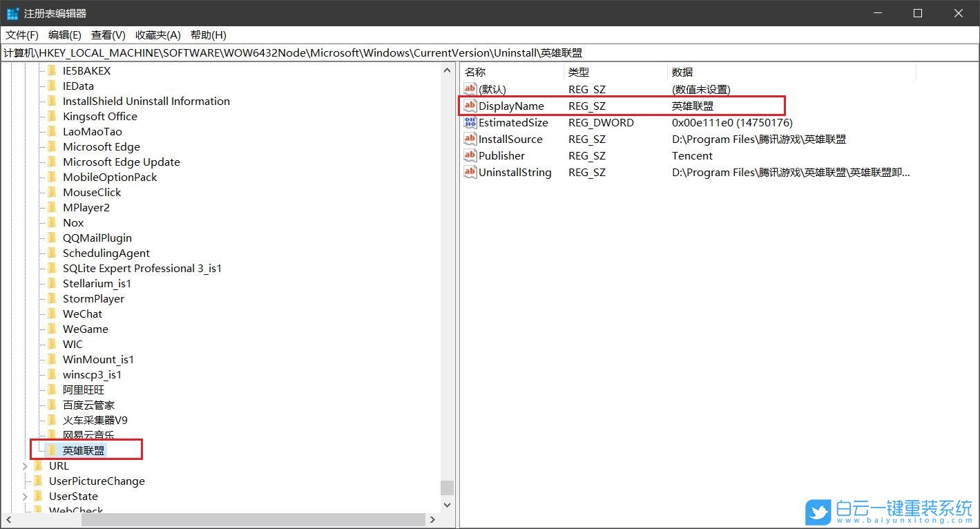
Task: Select the WeGame registry key
Action: click(x=84, y=329)
